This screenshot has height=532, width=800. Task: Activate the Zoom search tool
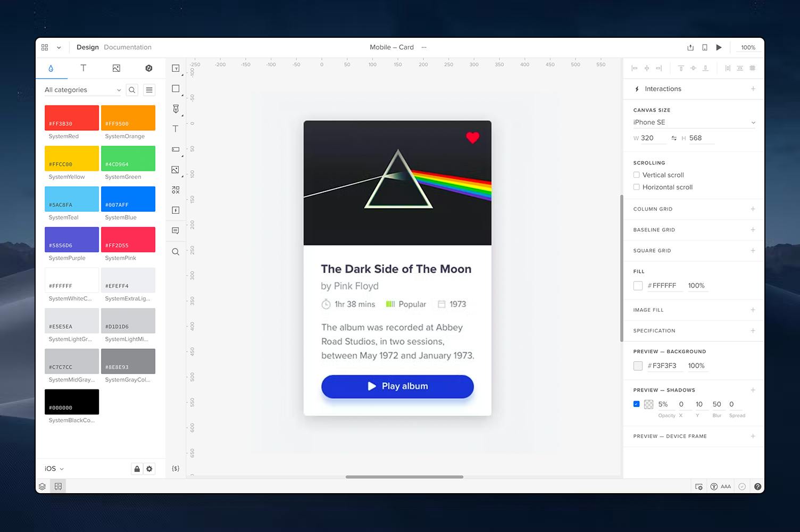coord(176,252)
